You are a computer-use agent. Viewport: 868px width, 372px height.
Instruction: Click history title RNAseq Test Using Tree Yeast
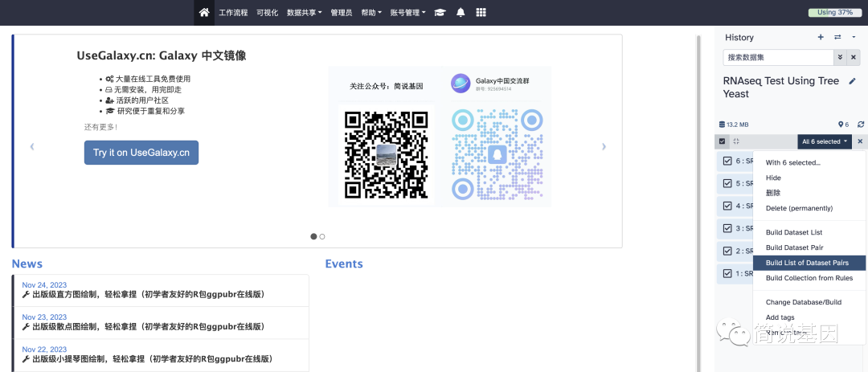point(780,87)
